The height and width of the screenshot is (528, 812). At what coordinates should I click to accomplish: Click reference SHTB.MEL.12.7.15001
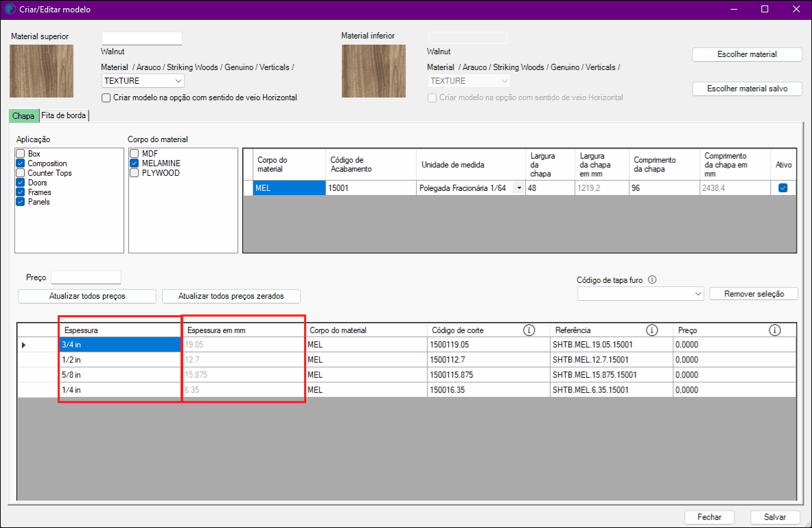coord(611,360)
